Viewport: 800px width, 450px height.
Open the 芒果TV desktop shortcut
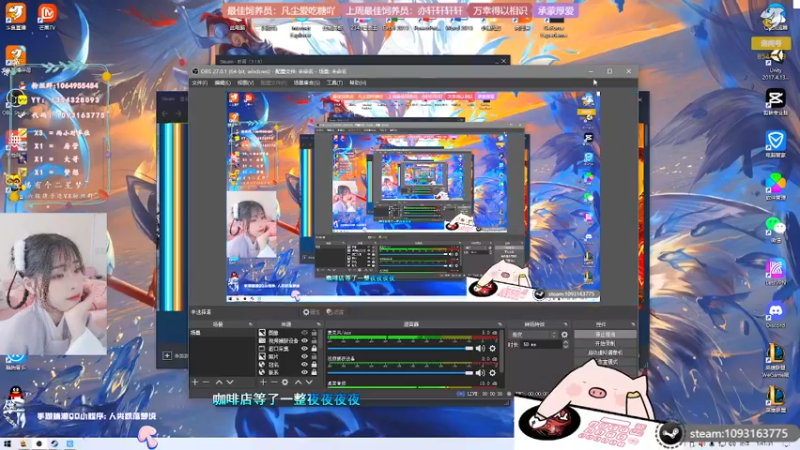tap(47, 16)
